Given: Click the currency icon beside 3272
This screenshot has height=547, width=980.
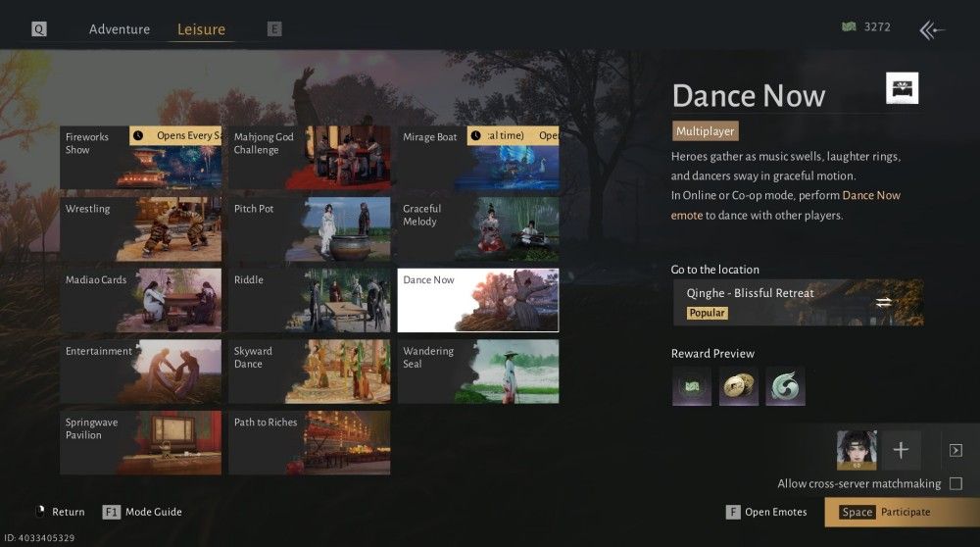Looking at the screenshot, I should coord(849,26).
